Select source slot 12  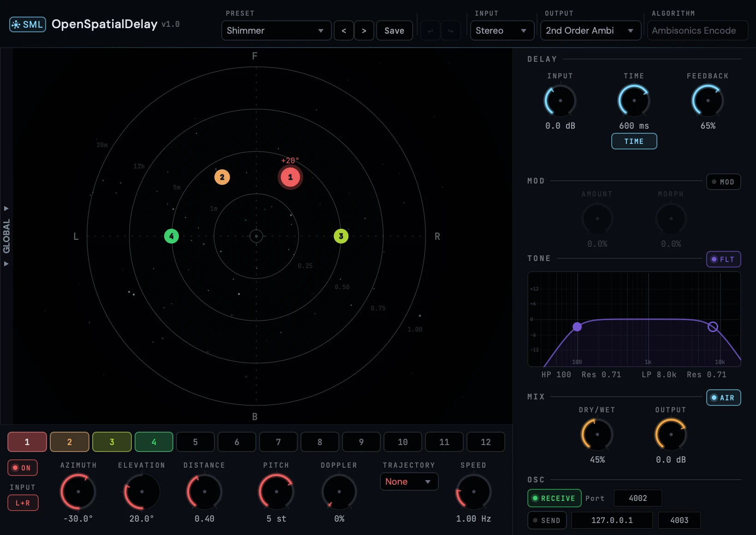point(486,442)
